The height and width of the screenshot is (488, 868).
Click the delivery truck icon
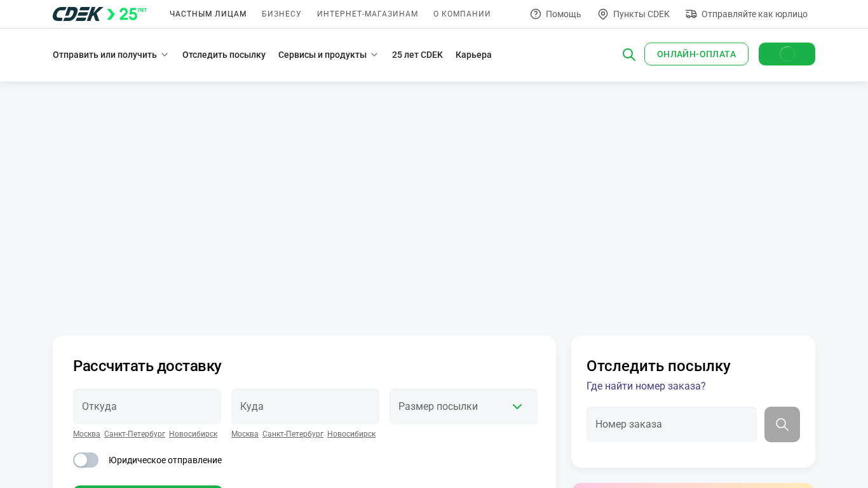(x=691, y=14)
